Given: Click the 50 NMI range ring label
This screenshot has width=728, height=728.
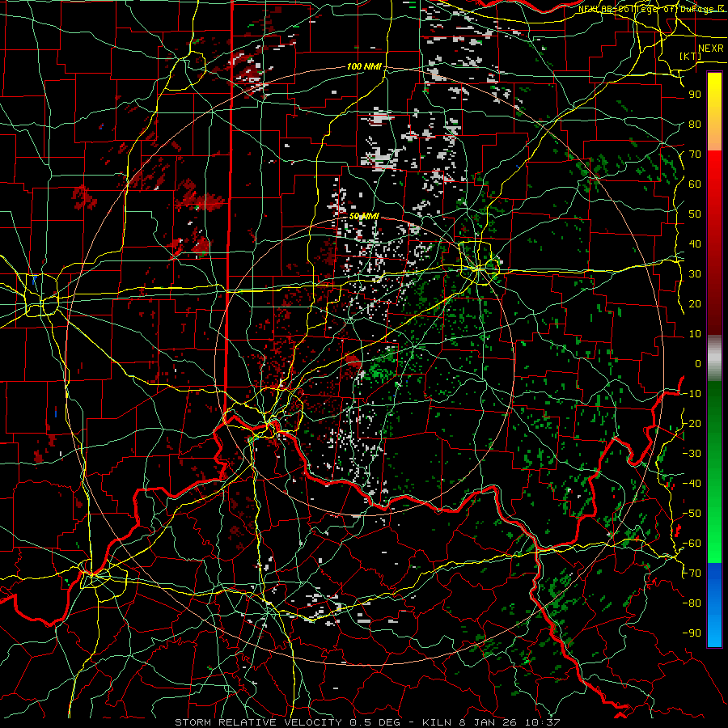Looking at the screenshot, I should pos(364,216).
